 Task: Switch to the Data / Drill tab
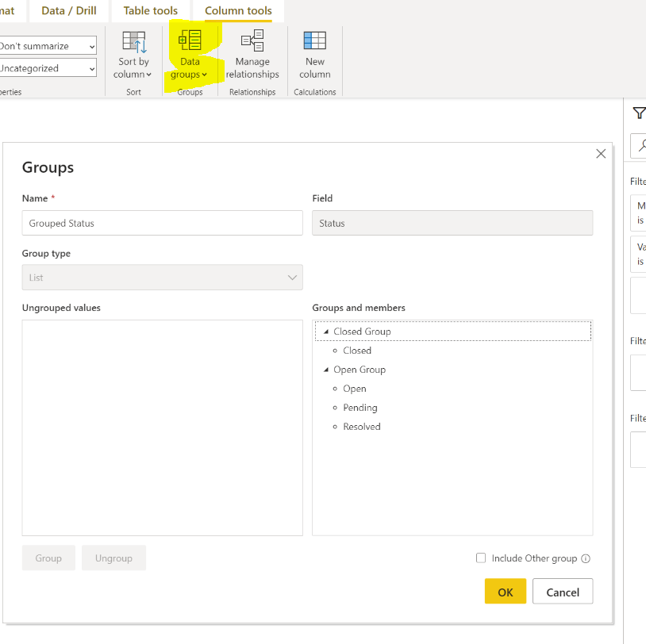(69, 10)
